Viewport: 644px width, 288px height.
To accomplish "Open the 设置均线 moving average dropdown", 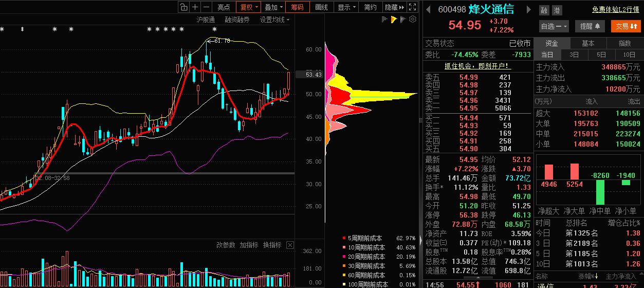I will pyautogui.click(x=274, y=20).
